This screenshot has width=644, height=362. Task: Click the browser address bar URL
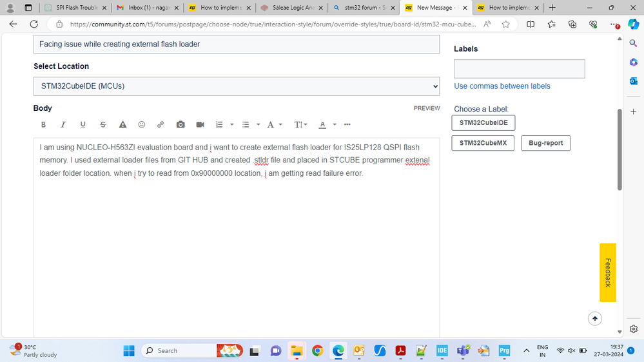coord(273,24)
